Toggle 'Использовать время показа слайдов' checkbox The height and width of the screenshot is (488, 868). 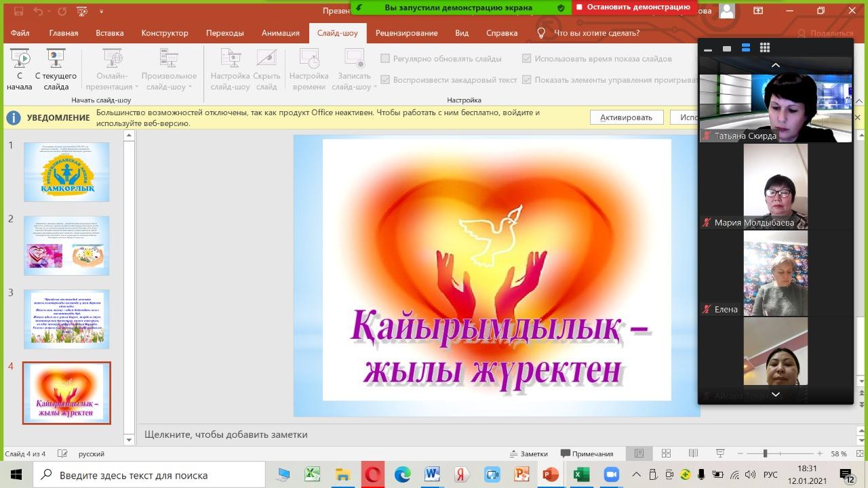click(527, 59)
